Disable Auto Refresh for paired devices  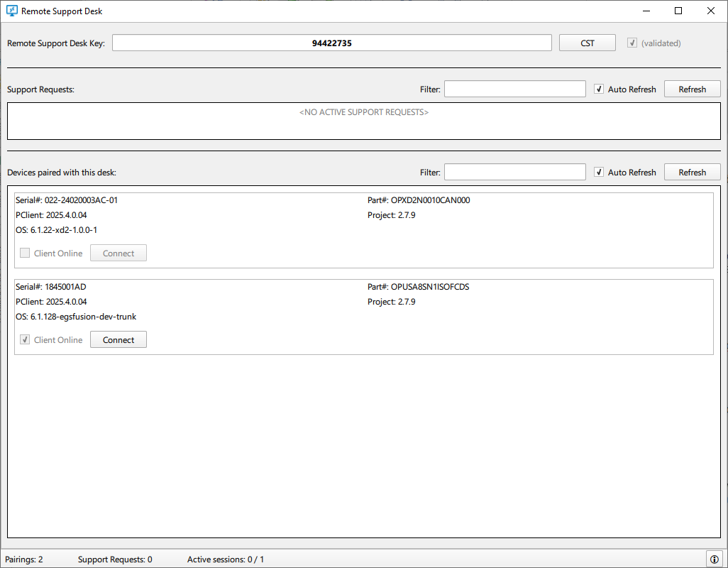(600, 173)
